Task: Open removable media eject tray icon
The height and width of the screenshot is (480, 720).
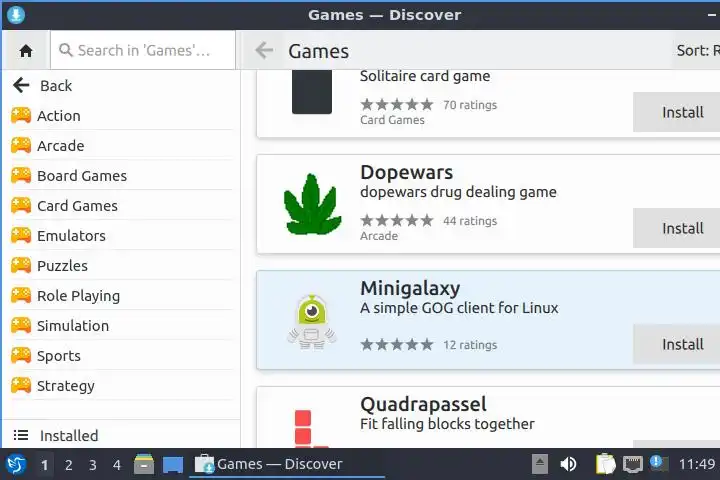Action: tap(540, 464)
